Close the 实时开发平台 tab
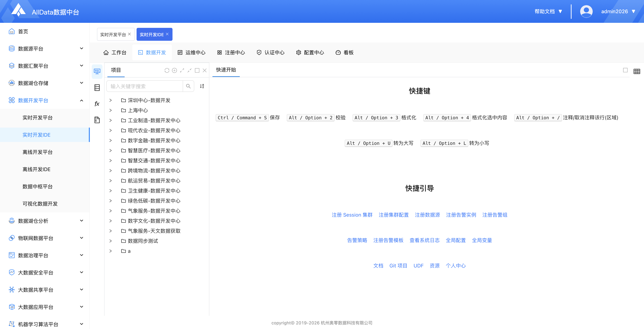 (130, 34)
